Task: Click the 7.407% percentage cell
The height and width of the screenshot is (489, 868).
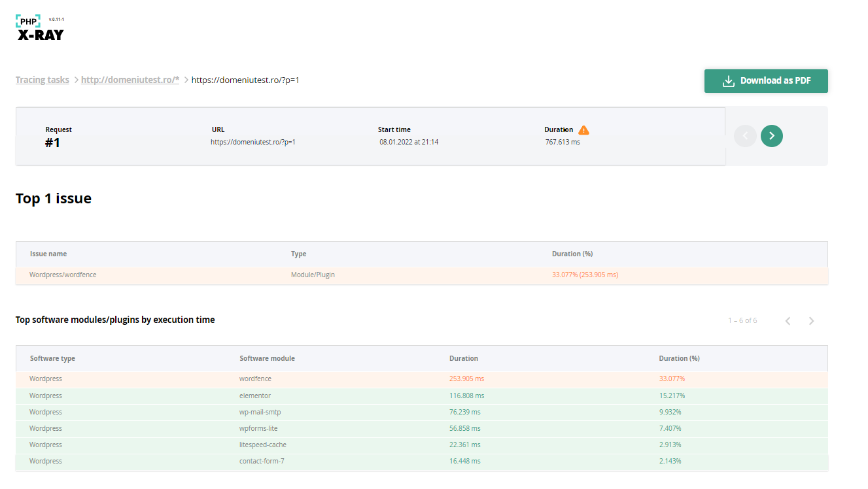Action: [670, 428]
